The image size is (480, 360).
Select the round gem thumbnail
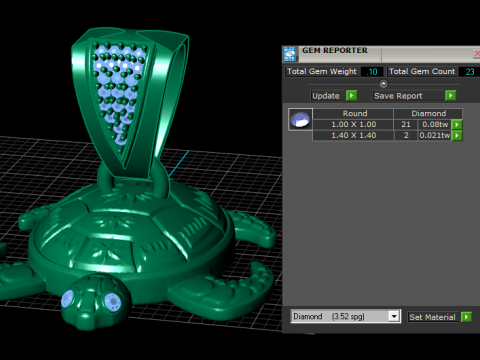pos(300,119)
